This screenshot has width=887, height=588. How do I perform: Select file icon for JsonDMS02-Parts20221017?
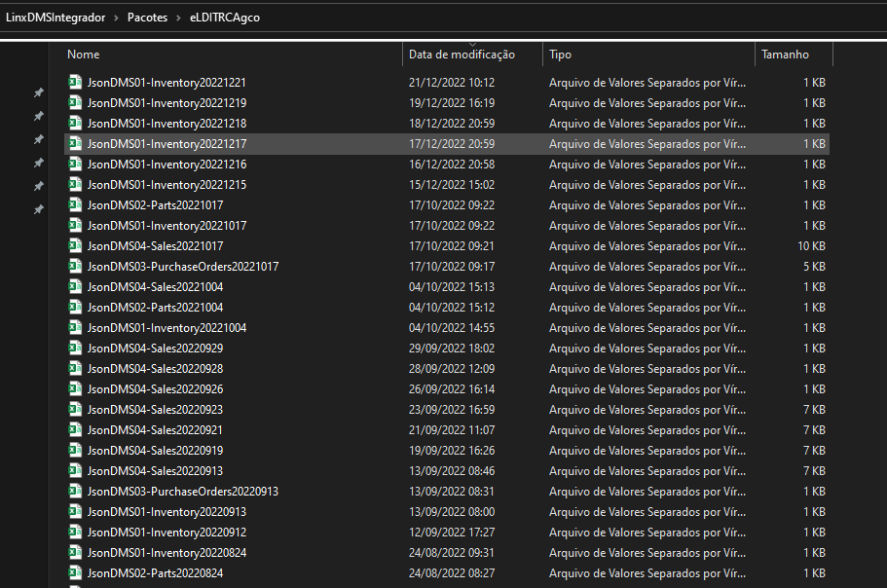click(x=75, y=204)
